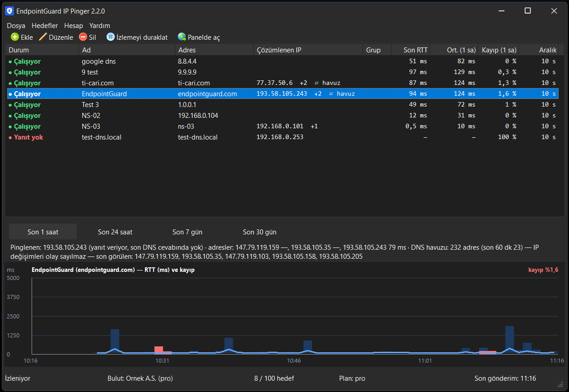Select the 9 test target row
This screenshot has height=392, width=569.
coord(282,72)
